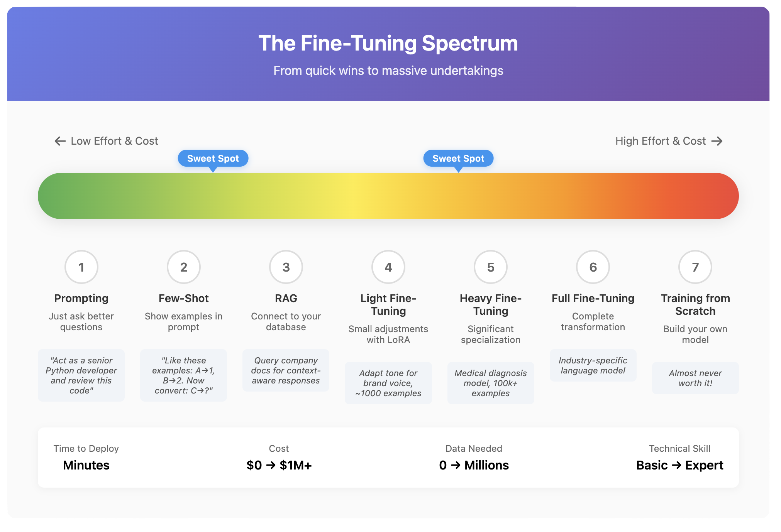Click the left Sweet Spot badge
This screenshot has width=781, height=532.
(x=213, y=159)
